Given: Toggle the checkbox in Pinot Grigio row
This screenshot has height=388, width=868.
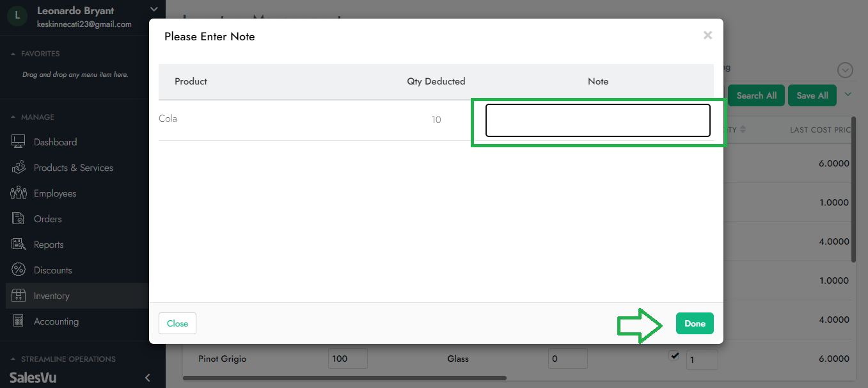Looking at the screenshot, I should point(674,355).
